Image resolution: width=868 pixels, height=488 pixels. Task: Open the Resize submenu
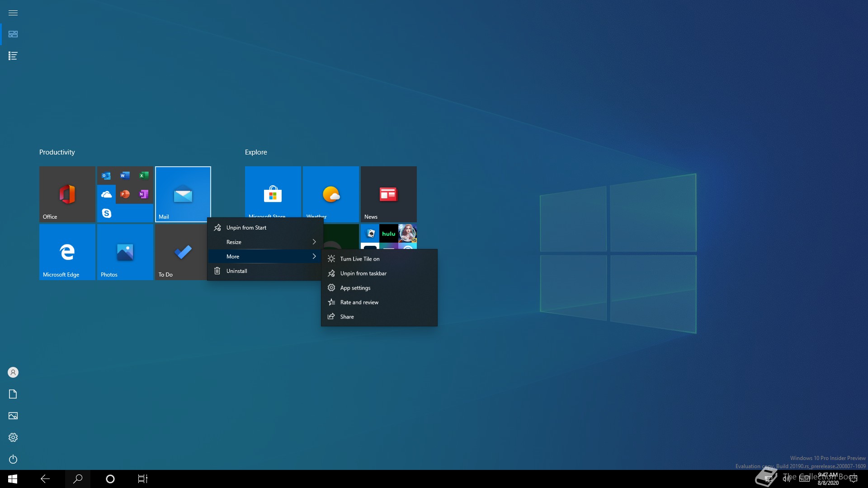pyautogui.click(x=265, y=242)
